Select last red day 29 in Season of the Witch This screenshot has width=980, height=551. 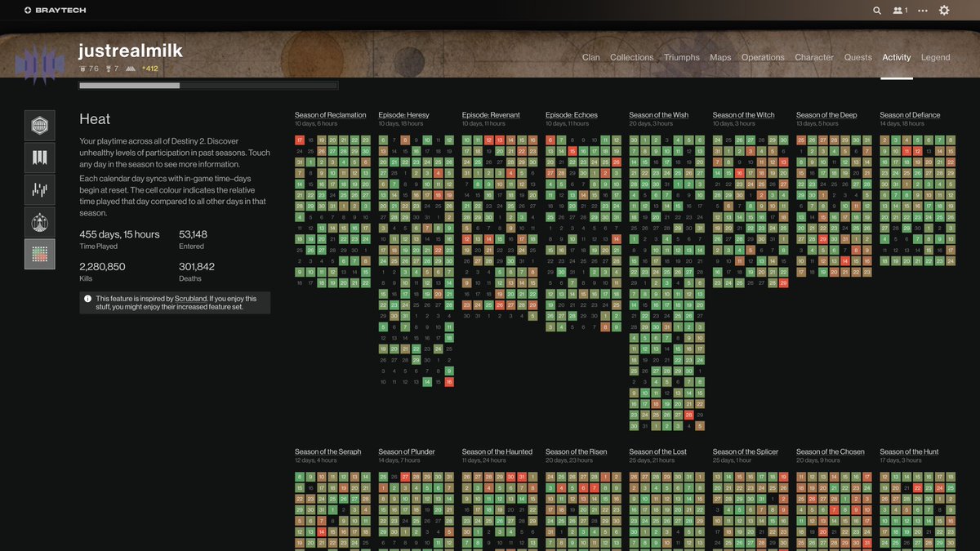coord(784,283)
